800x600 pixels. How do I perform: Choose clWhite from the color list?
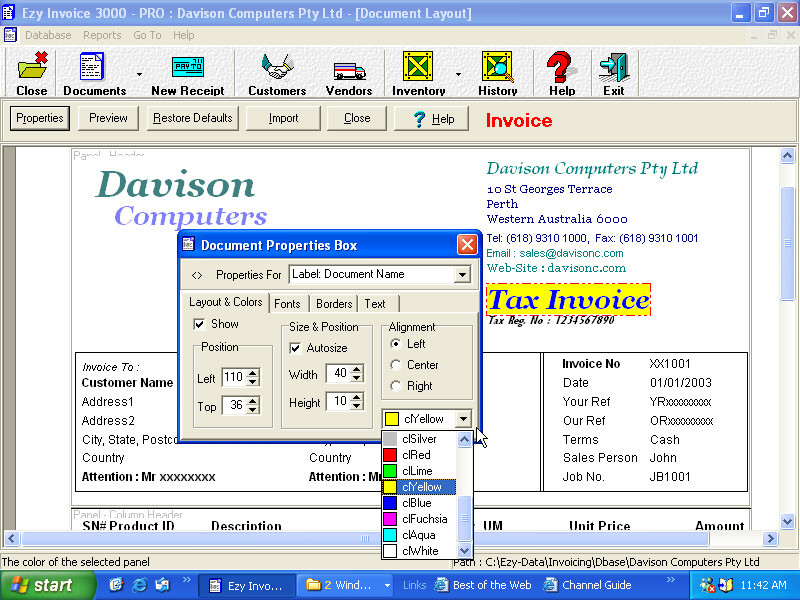419,551
